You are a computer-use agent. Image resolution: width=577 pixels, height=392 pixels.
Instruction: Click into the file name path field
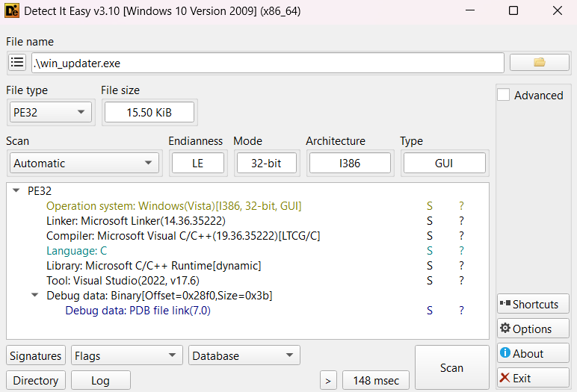pos(267,63)
